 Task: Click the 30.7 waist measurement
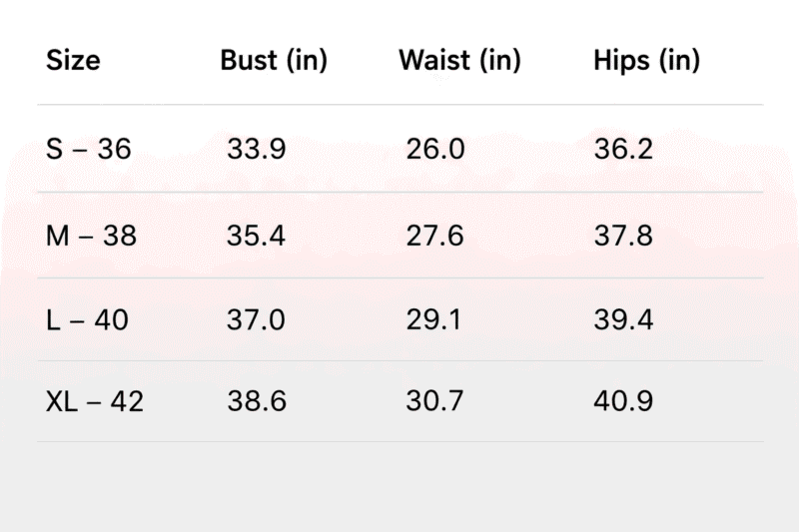[434, 400]
